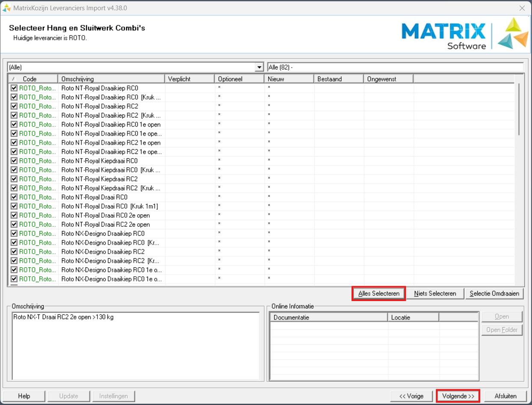Open the Help button
Viewport: 532px width, 405px height.
[24, 396]
